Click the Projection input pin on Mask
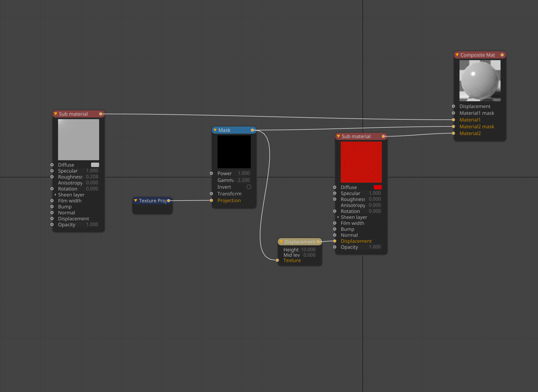 (x=212, y=201)
